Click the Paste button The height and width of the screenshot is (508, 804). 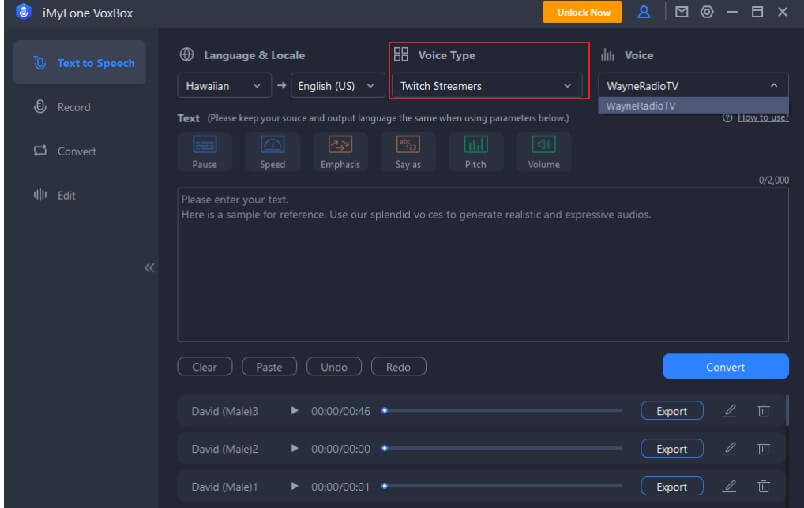coord(269,367)
